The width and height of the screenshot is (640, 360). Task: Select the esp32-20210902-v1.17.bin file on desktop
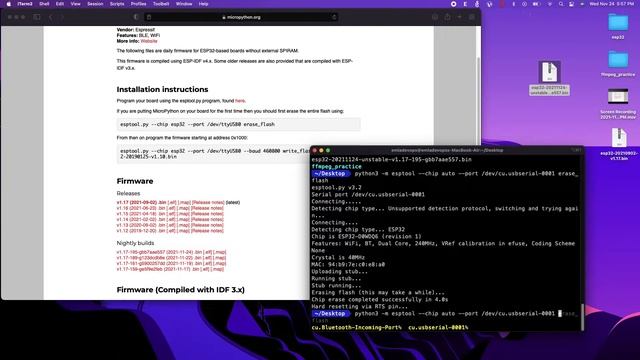[619, 144]
